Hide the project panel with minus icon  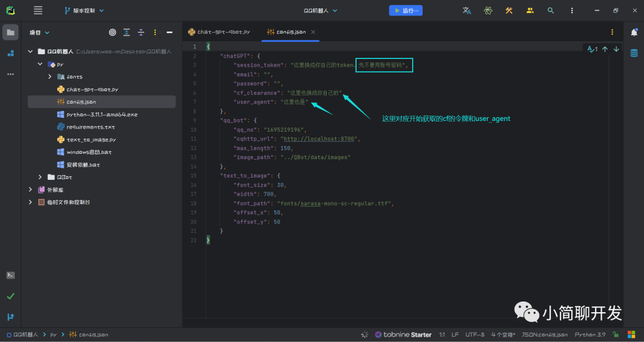pos(169,32)
